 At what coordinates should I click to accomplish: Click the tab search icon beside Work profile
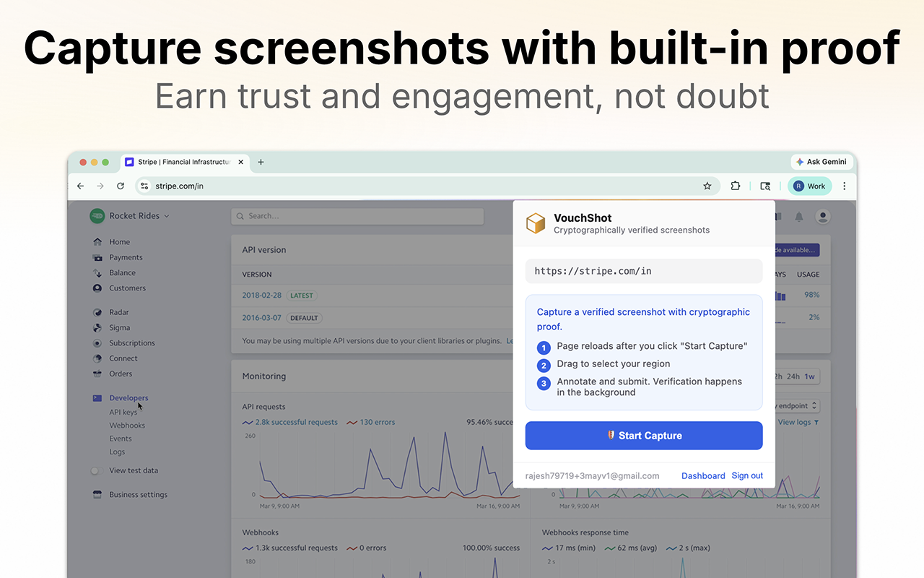coord(765,186)
